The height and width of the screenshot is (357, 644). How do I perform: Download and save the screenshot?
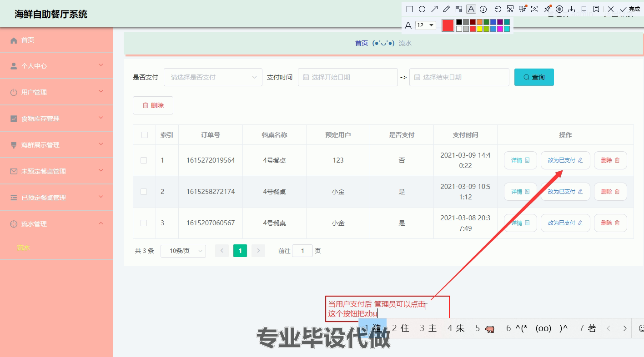tap(572, 9)
